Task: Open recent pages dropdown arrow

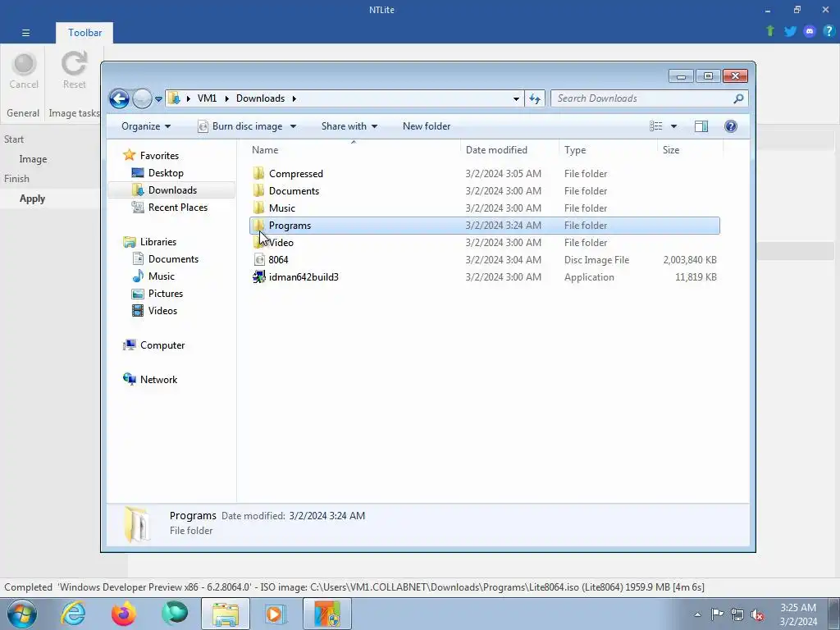Action: click(158, 99)
